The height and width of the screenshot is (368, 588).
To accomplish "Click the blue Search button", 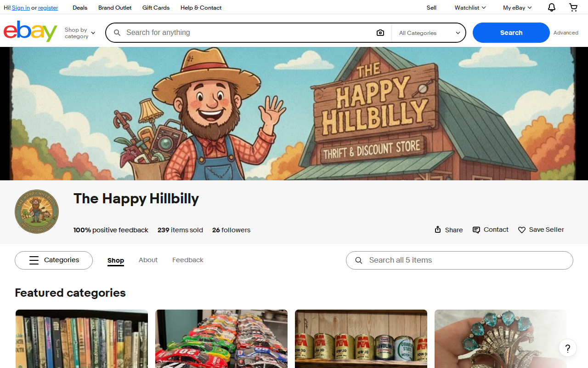I will [511, 33].
